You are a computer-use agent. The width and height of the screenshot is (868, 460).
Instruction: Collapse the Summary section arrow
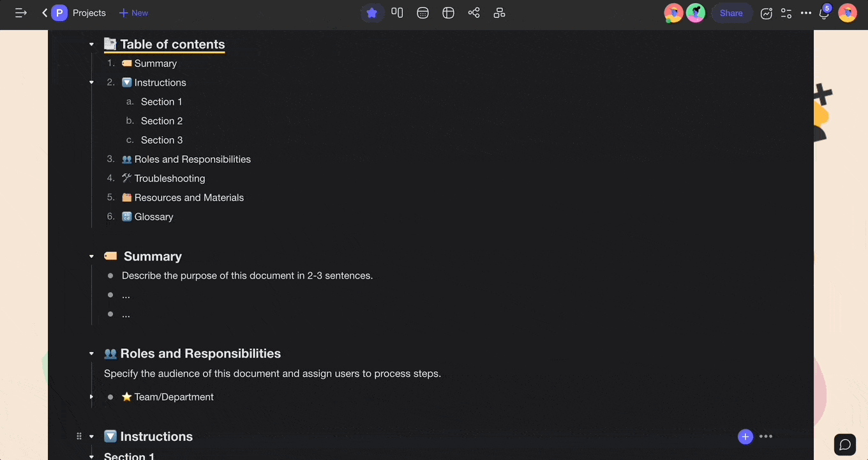(x=91, y=257)
